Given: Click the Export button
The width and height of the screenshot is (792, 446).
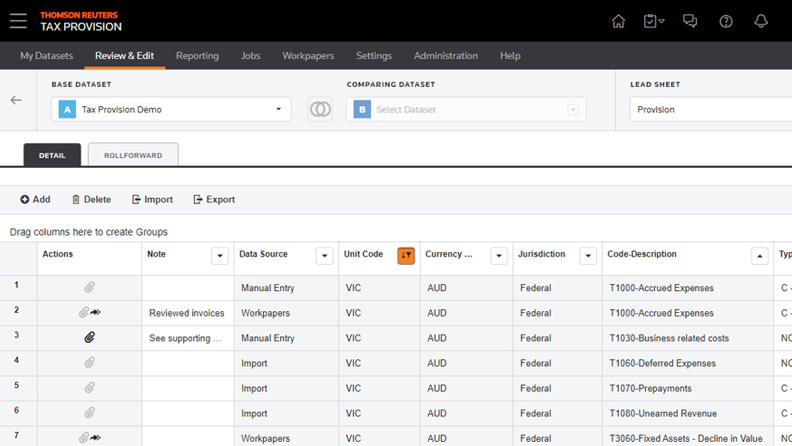Looking at the screenshot, I should point(214,199).
